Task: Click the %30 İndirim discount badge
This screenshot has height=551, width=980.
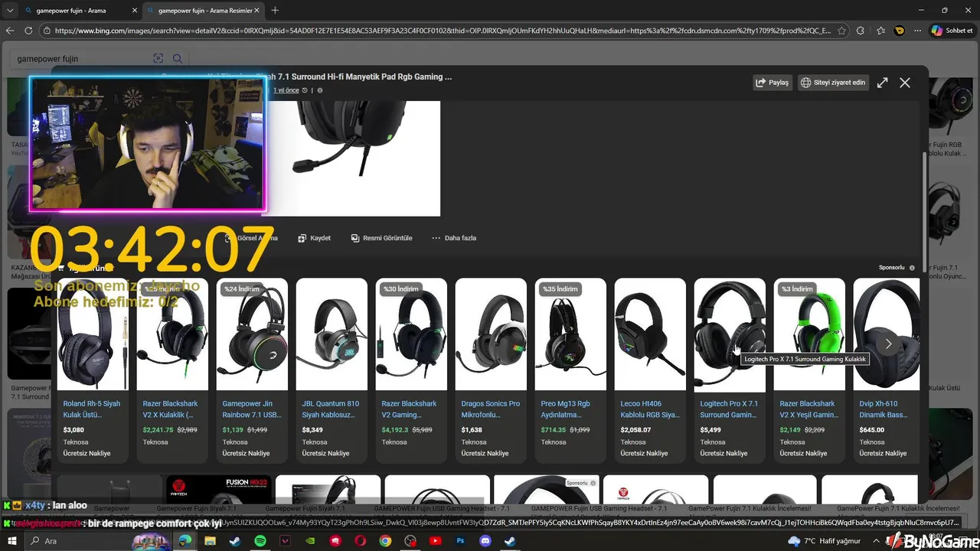Action: 401,289
